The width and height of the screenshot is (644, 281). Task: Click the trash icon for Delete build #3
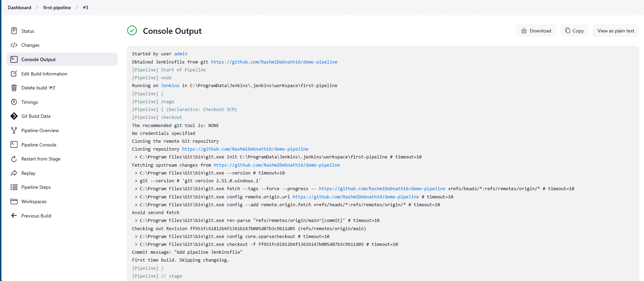[x=14, y=88]
